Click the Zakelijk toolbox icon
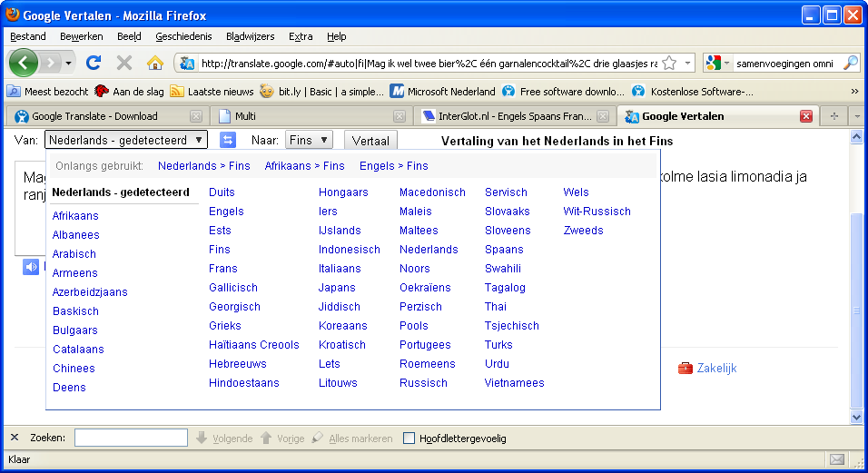The width and height of the screenshot is (868, 473). (686, 368)
